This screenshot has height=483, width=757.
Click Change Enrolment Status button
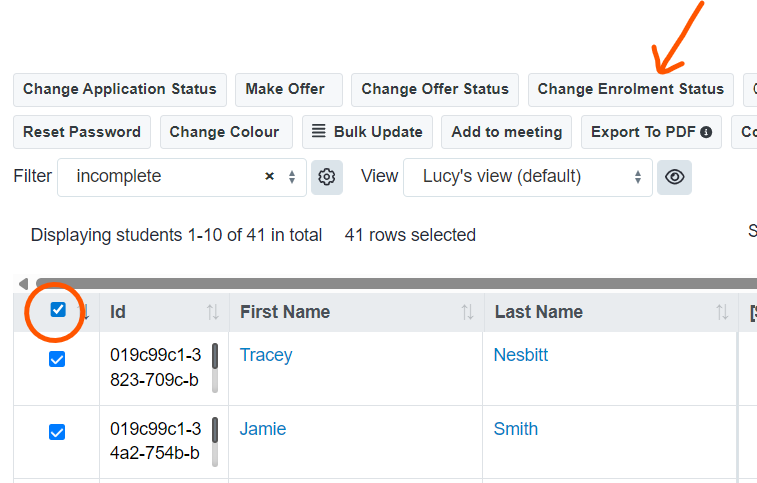pos(631,90)
